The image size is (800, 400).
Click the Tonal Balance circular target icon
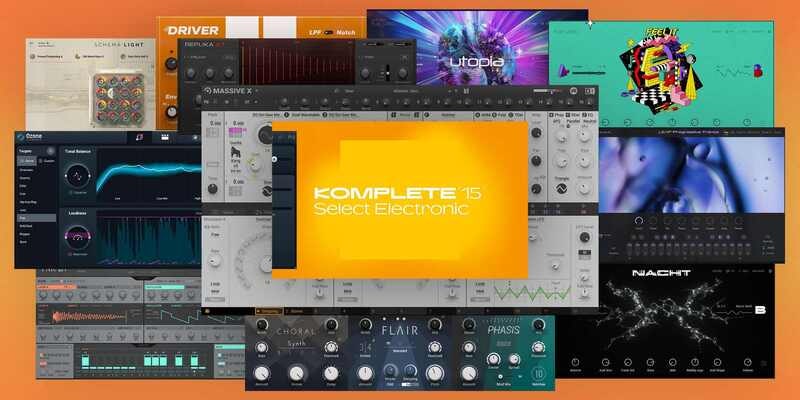75,177
